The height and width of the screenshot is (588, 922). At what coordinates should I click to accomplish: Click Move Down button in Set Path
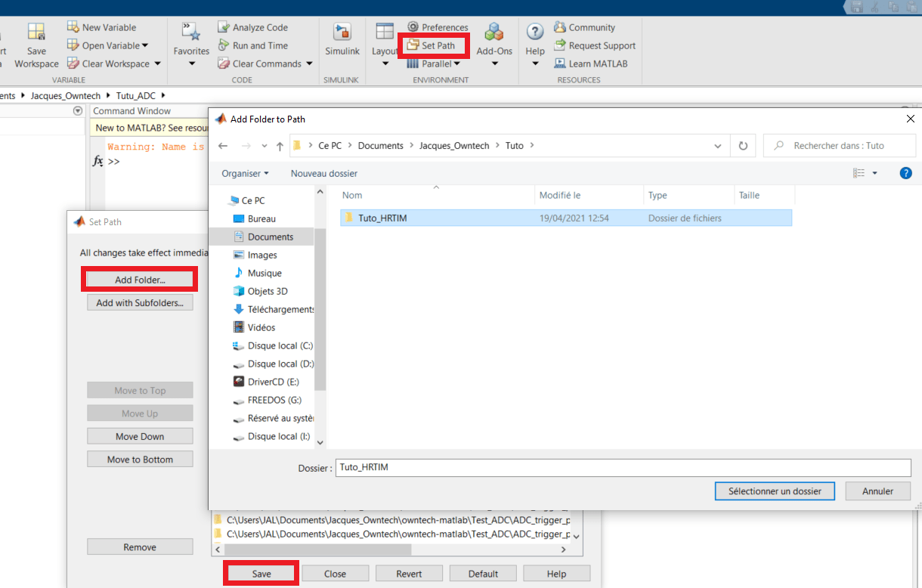tap(140, 436)
